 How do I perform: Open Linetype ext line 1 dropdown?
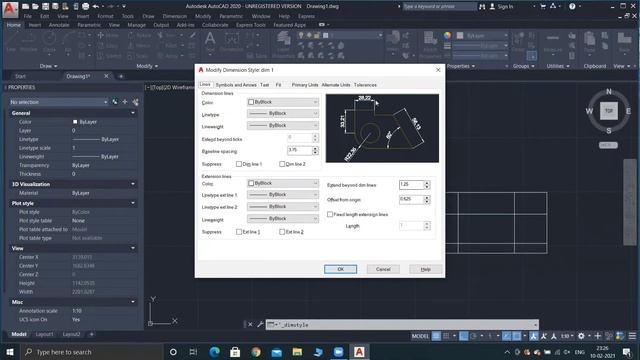[x=283, y=195]
